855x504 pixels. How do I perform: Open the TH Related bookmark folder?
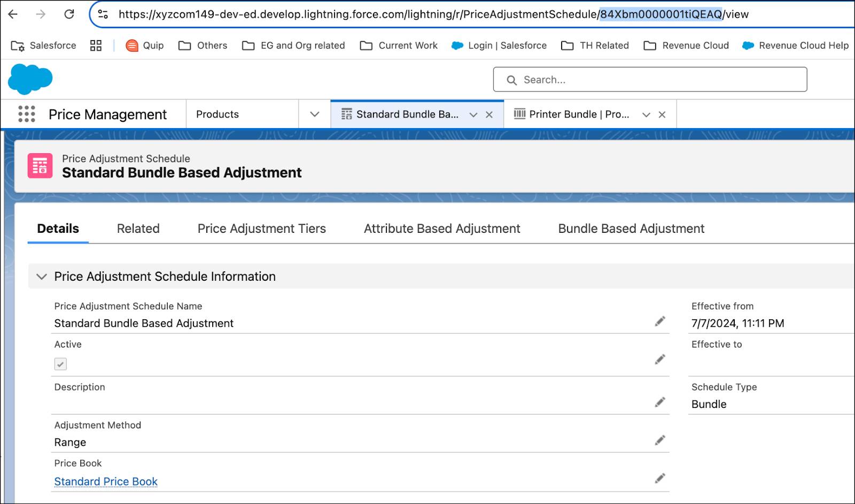point(595,45)
